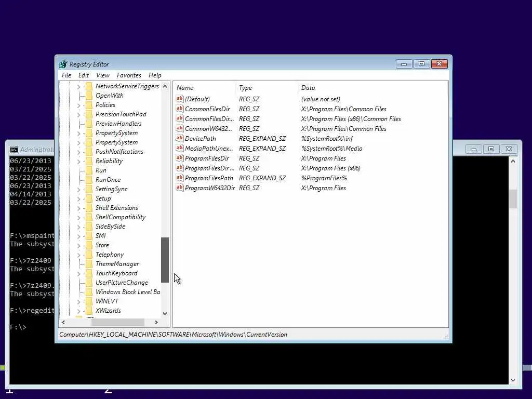Open the Help menu

(155, 75)
